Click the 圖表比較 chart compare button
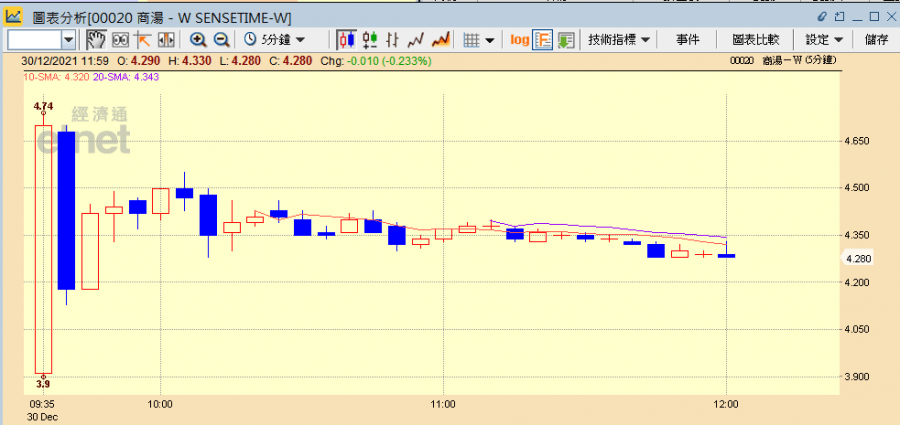900x425 pixels. [755, 40]
